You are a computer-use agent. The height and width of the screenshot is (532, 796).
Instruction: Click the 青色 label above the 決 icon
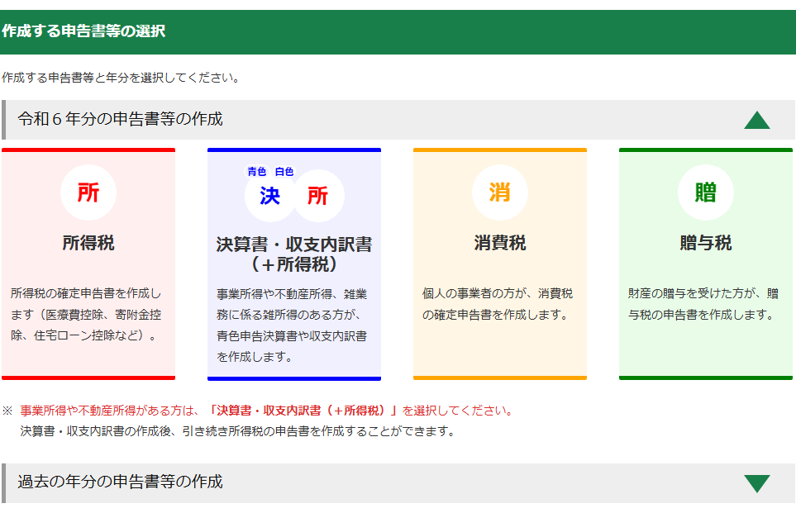[257, 172]
